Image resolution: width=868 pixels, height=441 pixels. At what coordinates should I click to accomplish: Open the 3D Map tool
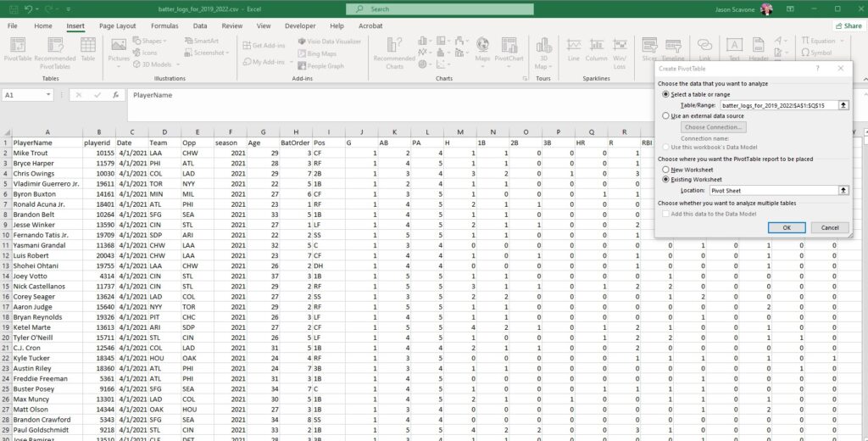click(x=543, y=53)
